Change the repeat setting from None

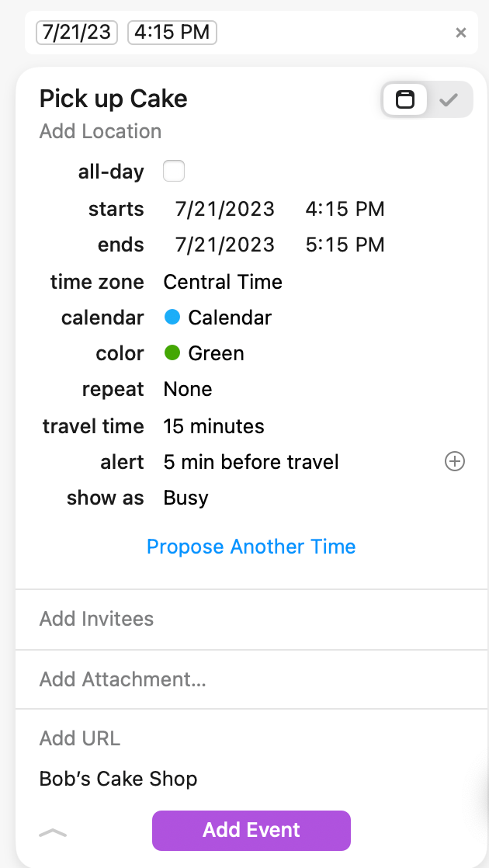188,389
